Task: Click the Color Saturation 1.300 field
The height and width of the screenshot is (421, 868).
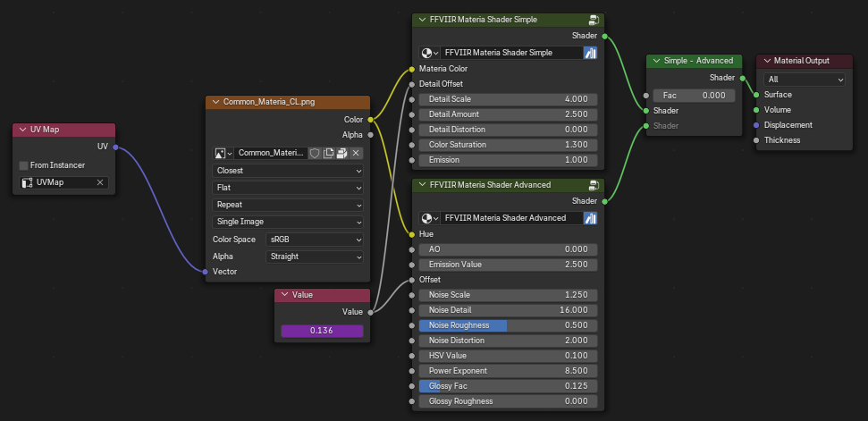Action: coord(508,145)
